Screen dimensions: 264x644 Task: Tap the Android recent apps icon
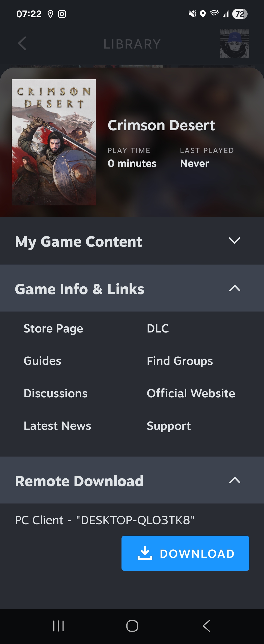click(x=58, y=626)
